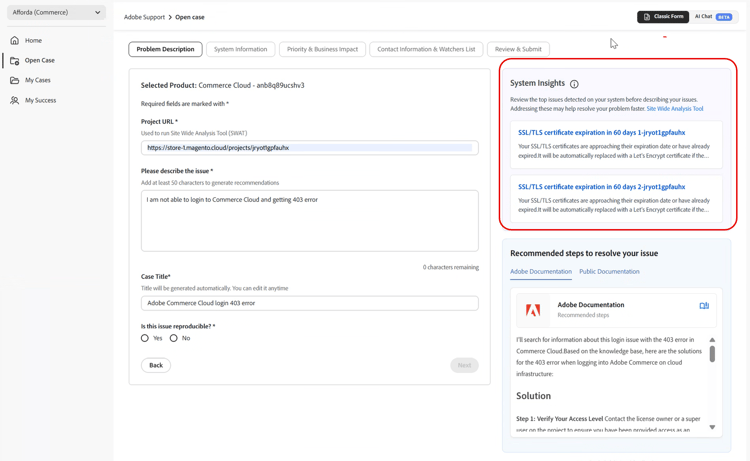The image size is (750, 461).
Task: Switch to Adobe Documentation tab
Action: click(540, 272)
